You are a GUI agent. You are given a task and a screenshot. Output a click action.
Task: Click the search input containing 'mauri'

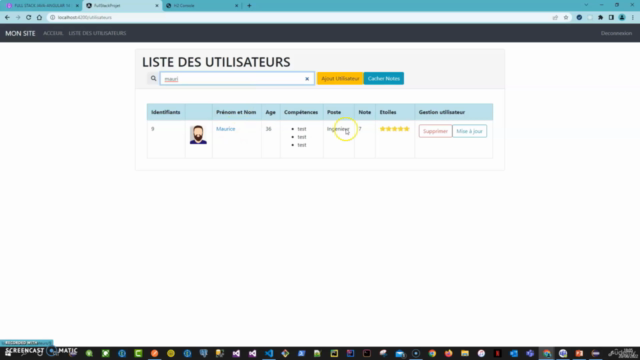[x=237, y=79]
